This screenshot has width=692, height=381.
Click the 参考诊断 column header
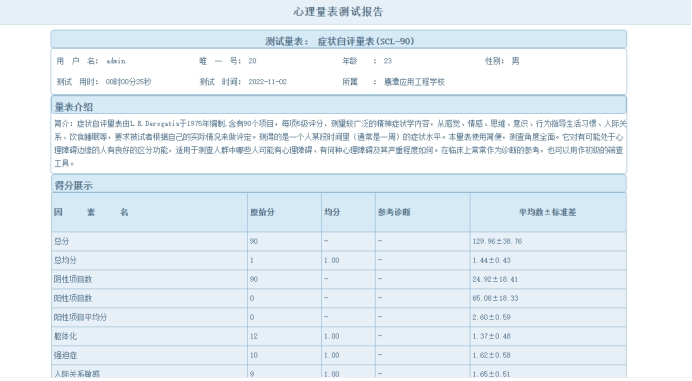point(394,212)
